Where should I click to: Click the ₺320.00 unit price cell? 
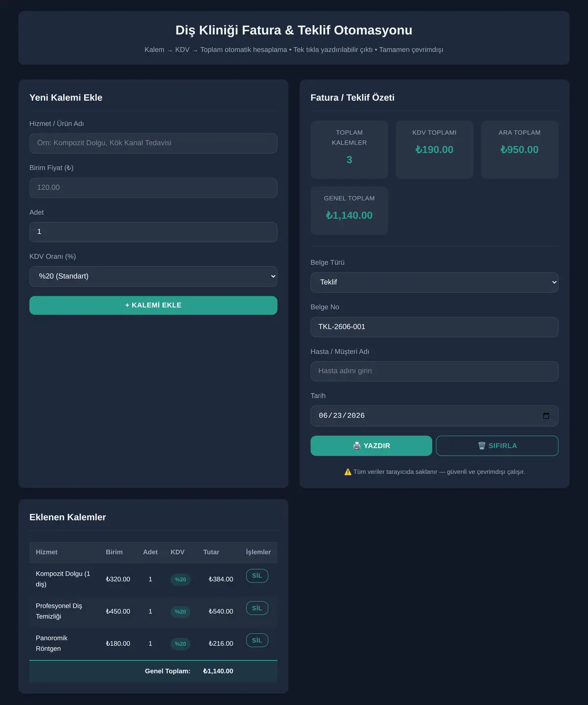click(x=118, y=579)
